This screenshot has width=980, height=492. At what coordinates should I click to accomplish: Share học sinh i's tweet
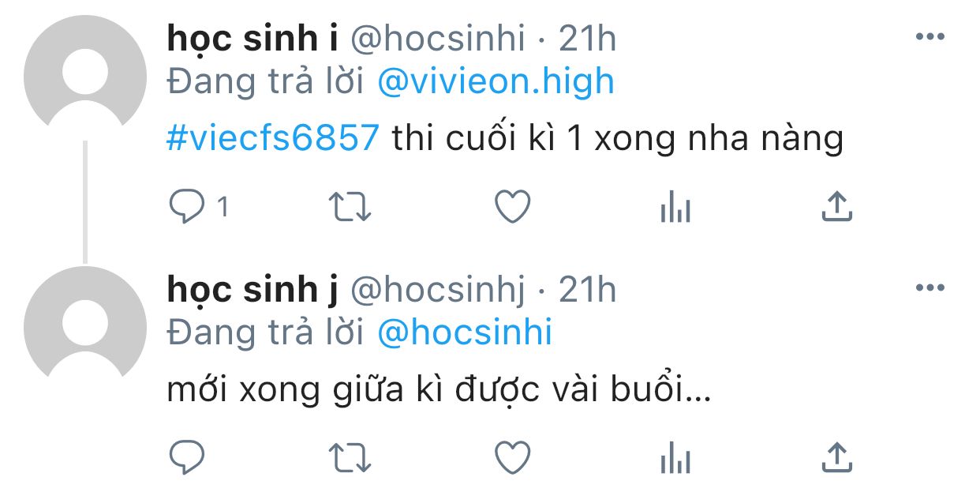(x=836, y=206)
